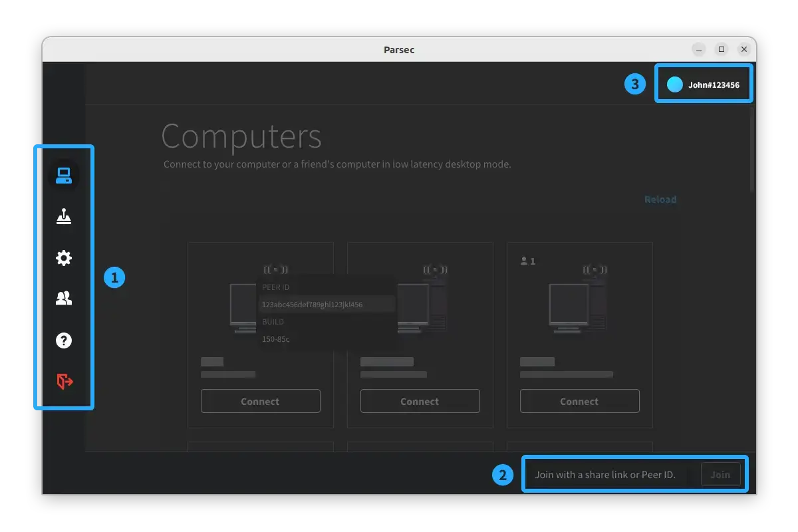Open the John#123456 account name
Viewport: 798px width, 532px height.
pyautogui.click(x=714, y=85)
